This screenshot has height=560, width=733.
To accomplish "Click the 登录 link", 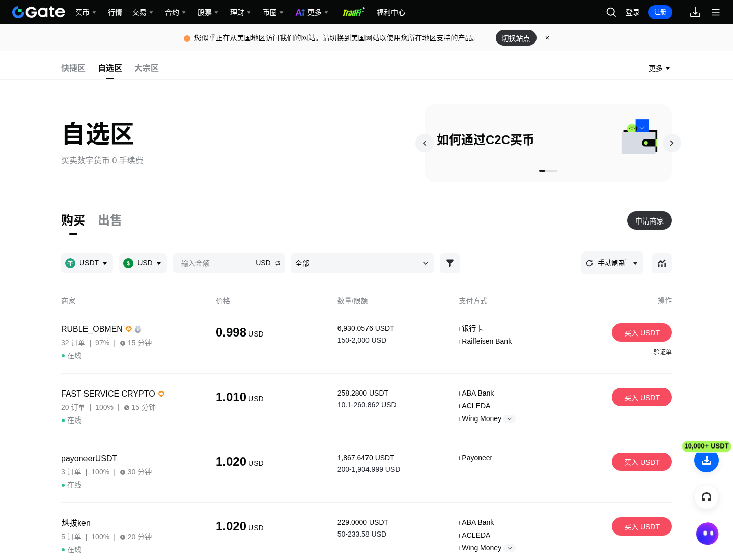I will point(633,12).
